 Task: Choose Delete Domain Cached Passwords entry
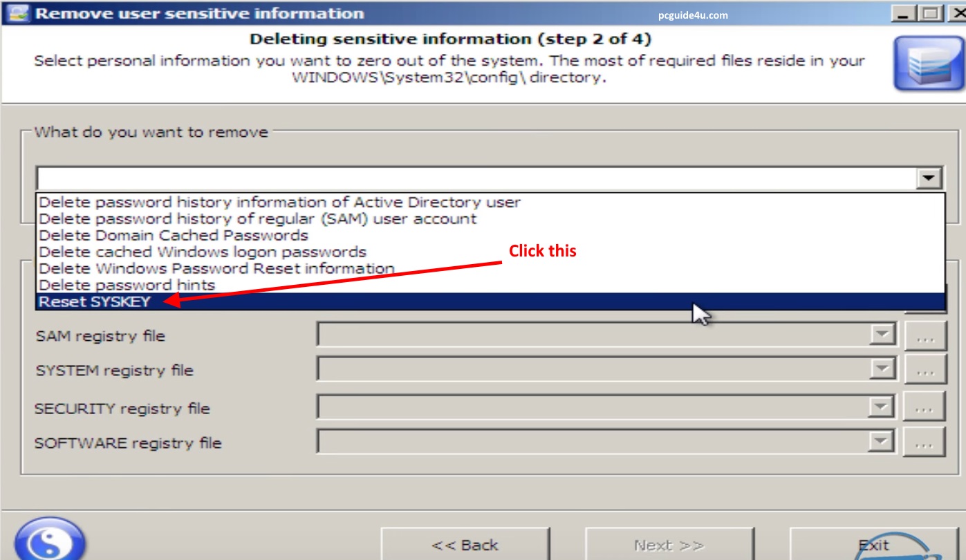point(174,235)
